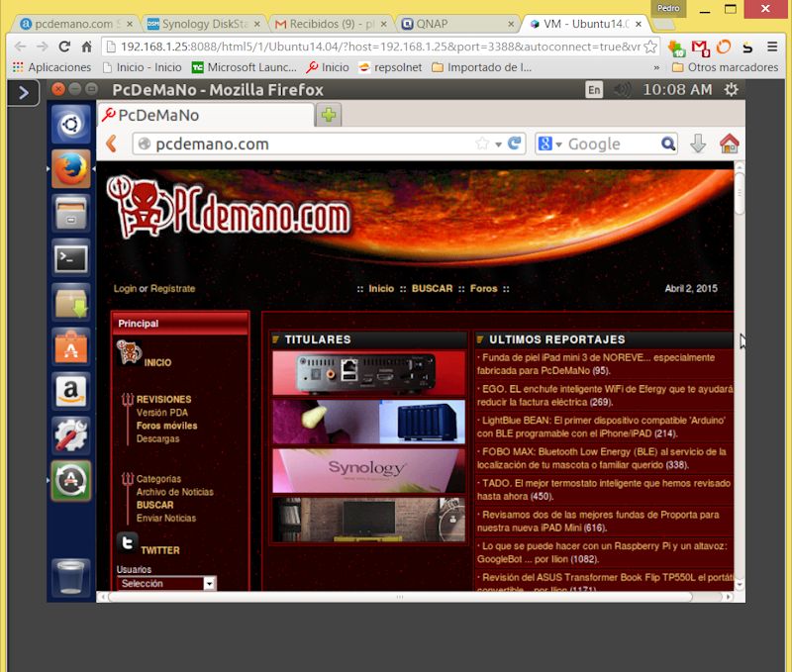Switch to Recibidos Gmail tab
The width and height of the screenshot is (792, 672).
coord(331,24)
